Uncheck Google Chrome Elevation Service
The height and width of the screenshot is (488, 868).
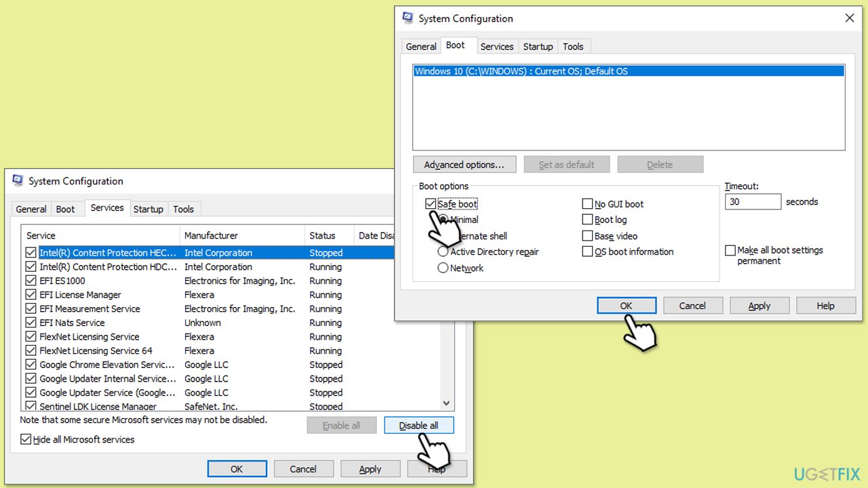point(31,365)
